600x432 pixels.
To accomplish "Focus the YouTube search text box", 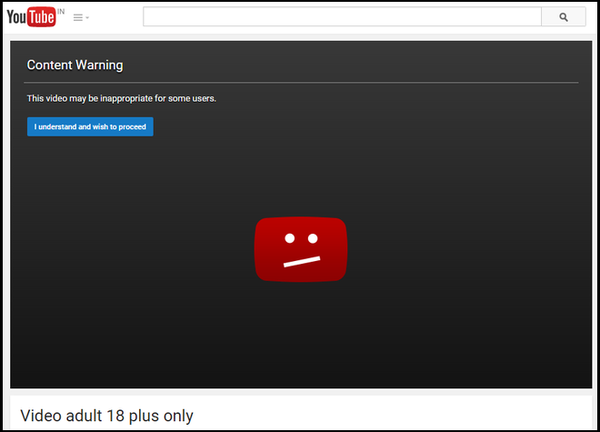I will click(x=342, y=17).
